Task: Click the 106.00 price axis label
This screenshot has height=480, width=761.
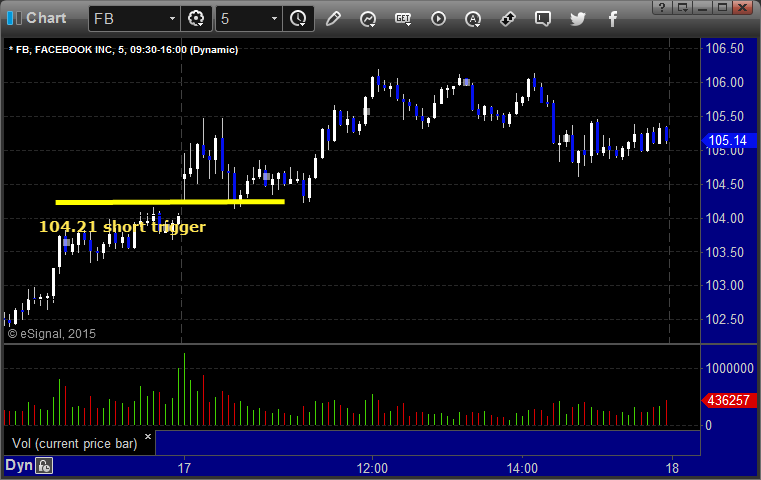Action: click(725, 83)
